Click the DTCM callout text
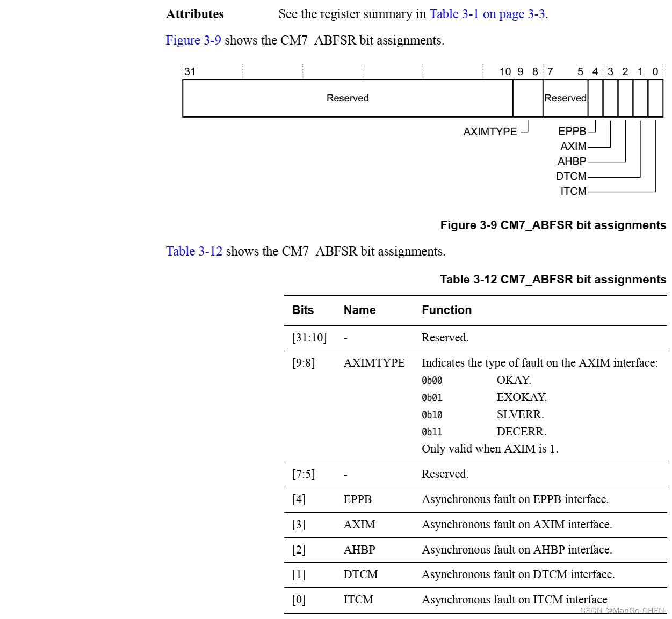672x619 pixels. 572,176
